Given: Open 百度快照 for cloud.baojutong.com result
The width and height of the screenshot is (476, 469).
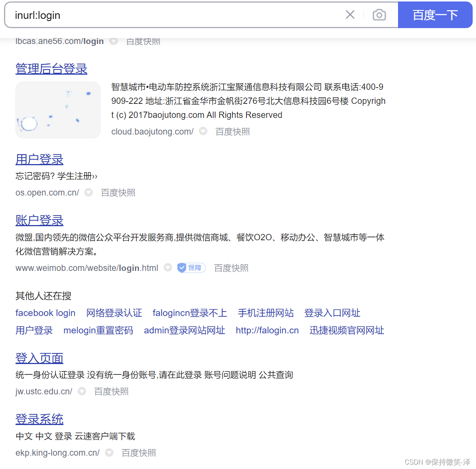Looking at the screenshot, I should [x=233, y=132].
